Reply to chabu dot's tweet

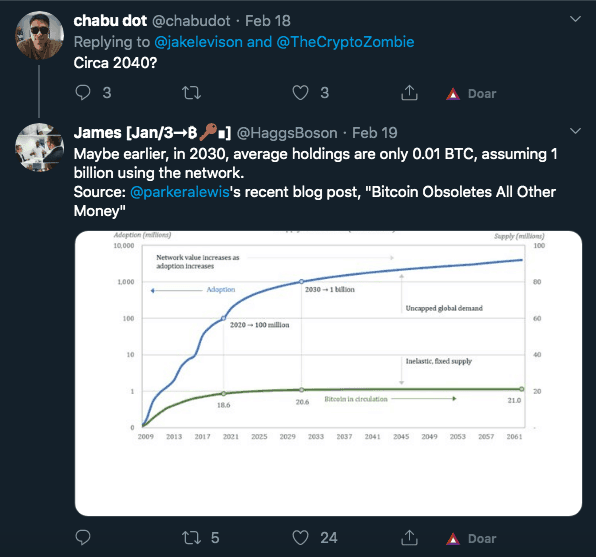tap(83, 93)
